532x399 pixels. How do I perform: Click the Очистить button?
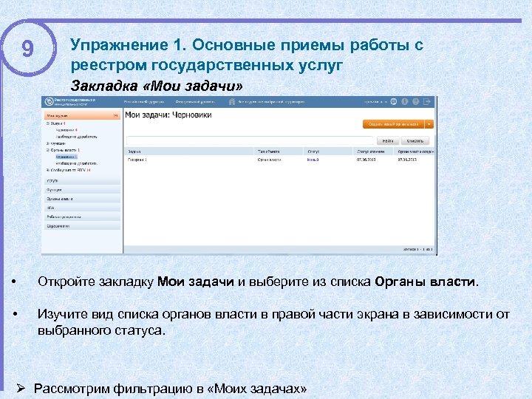415,141
